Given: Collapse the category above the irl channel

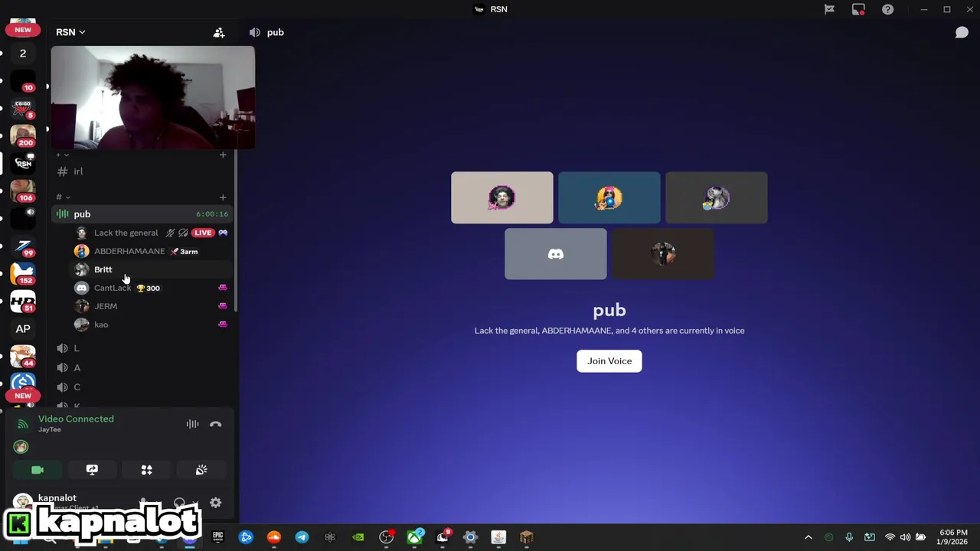Looking at the screenshot, I should pos(63,155).
